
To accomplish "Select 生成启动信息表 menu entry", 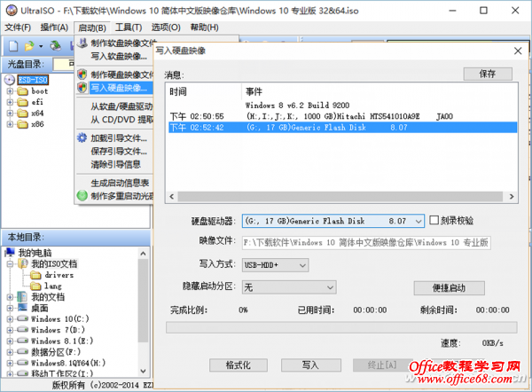I will [x=120, y=183].
